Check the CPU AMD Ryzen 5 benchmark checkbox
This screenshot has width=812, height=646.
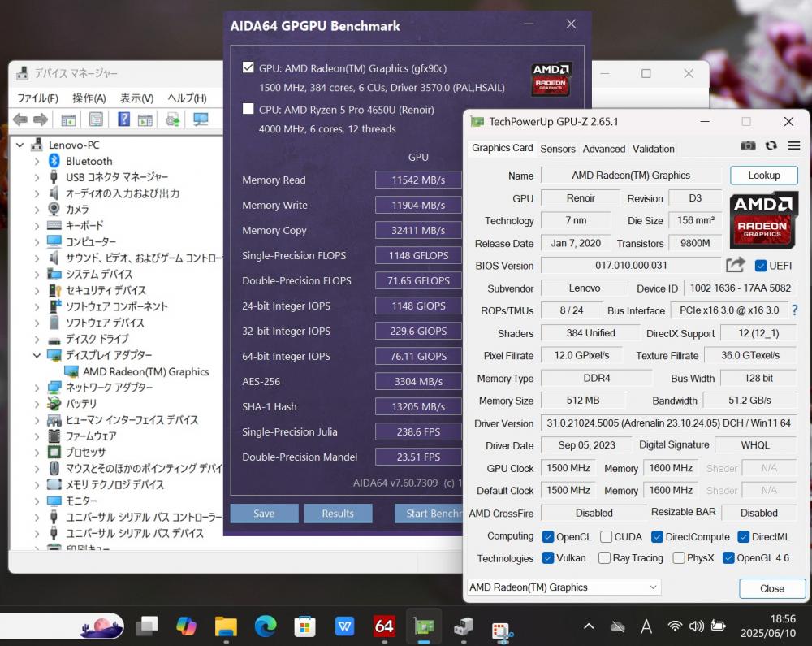(248, 109)
